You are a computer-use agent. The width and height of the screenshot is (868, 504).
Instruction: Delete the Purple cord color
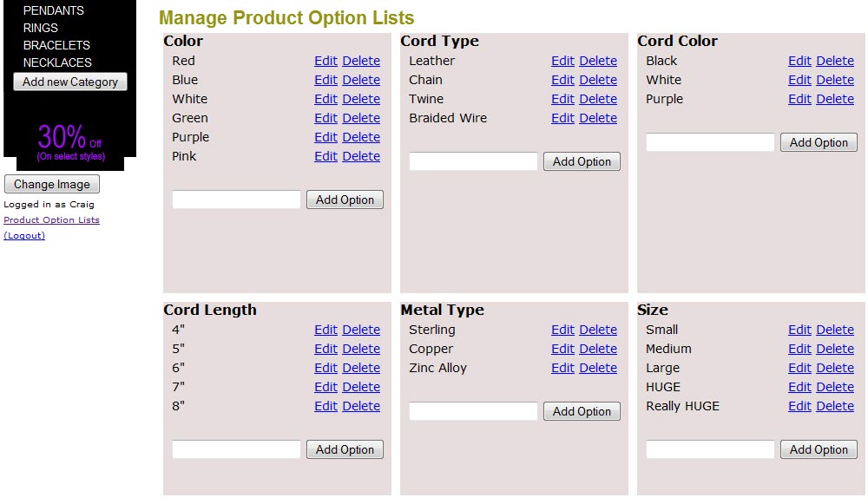(835, 99)
